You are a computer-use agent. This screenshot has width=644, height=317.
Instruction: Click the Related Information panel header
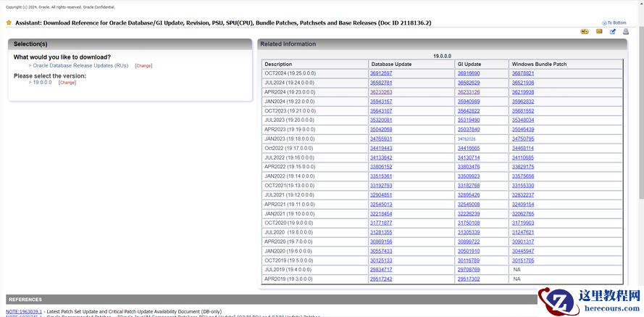click(443, 44)
